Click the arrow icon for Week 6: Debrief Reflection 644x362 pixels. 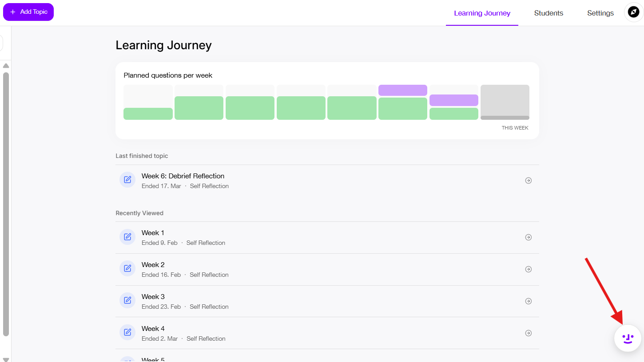pos(528,181)
